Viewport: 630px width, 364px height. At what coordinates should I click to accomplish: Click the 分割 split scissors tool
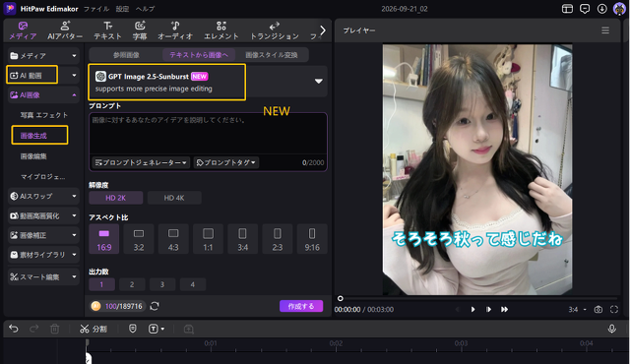94,330
